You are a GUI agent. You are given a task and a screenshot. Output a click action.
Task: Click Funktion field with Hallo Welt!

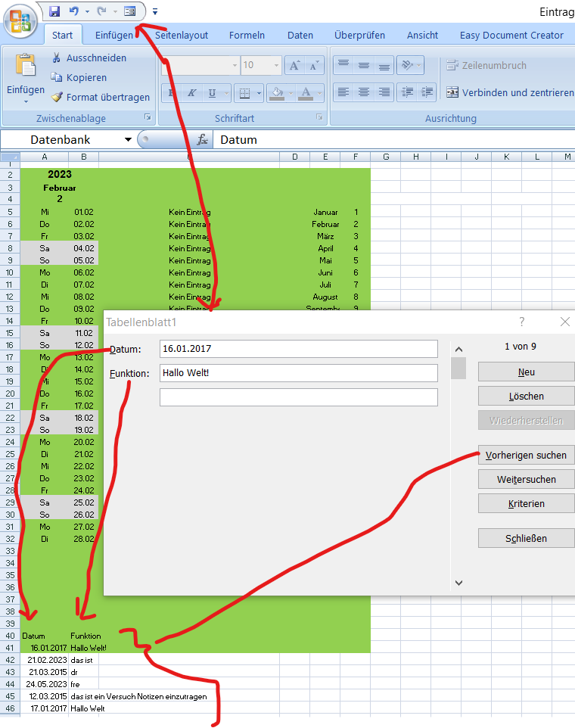(298, 373)
